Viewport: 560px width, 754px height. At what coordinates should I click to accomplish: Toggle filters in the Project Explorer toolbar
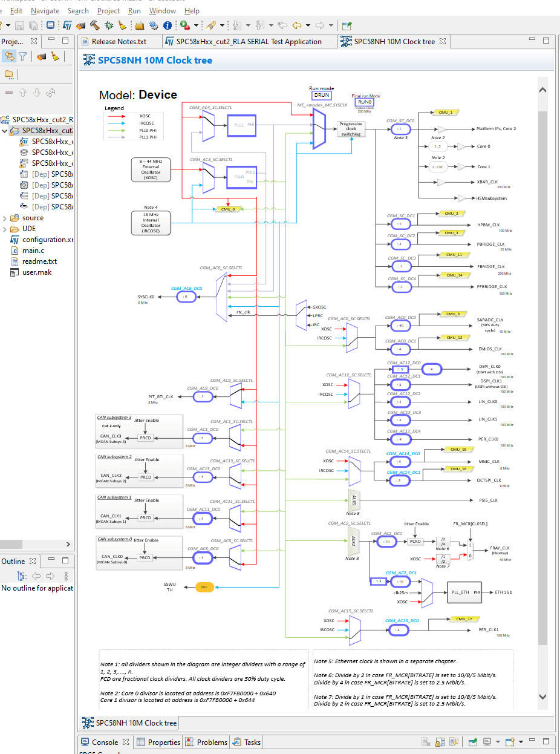23,56
